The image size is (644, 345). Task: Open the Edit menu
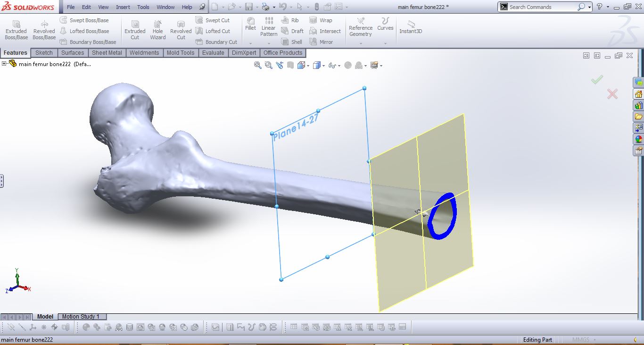[86, 7]
